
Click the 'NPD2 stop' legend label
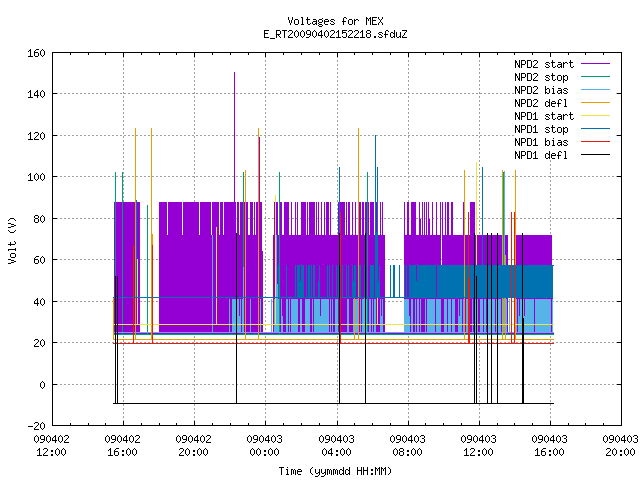[x=541, y=77]
